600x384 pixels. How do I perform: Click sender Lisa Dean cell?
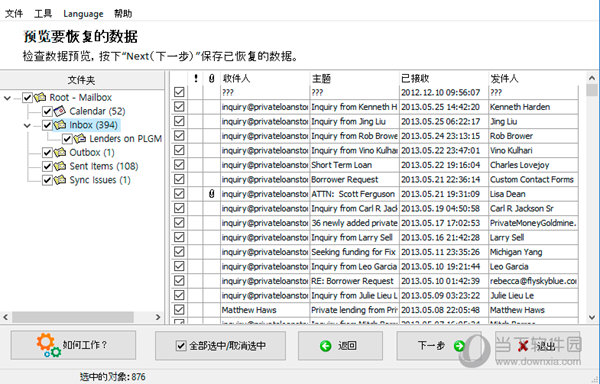(533, 194)
